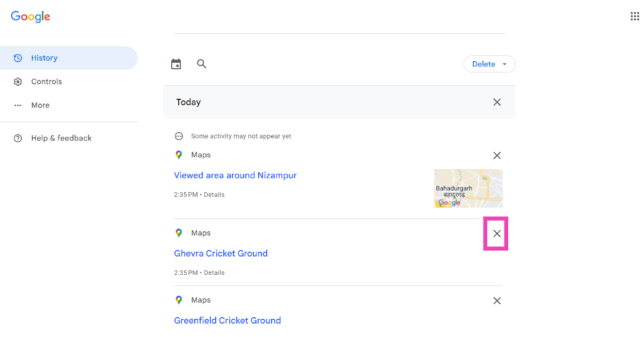Click the Bahadurgarh map thumbnail
The image size is (644, 337).
pyautogui.click(x=468, y=188)
